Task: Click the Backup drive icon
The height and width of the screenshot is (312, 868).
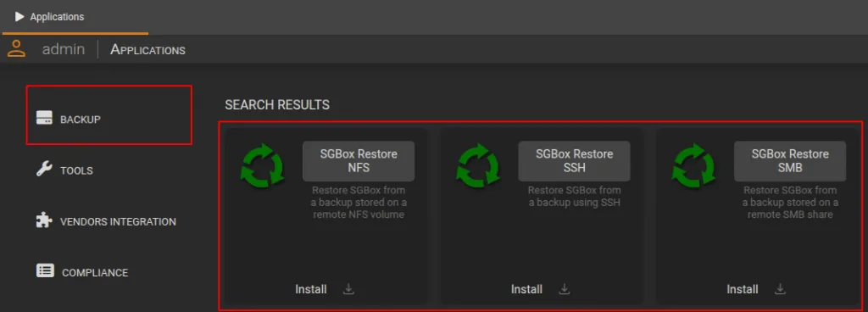Action: coord(44,119)
